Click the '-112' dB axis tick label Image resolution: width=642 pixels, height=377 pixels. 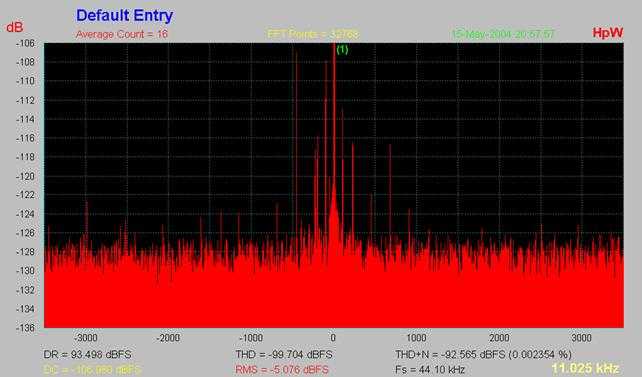pyautogui.click(x=25, y=100)
